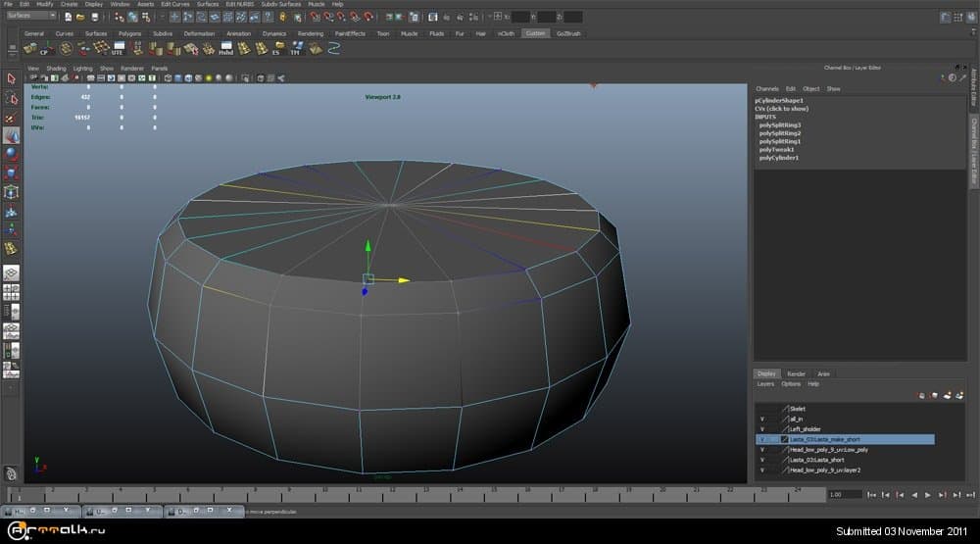Toggle visibility of Head_low_poly_9_uv:layer2
Viewport: 980px width, 544px height.
click(x=761, y=470)
